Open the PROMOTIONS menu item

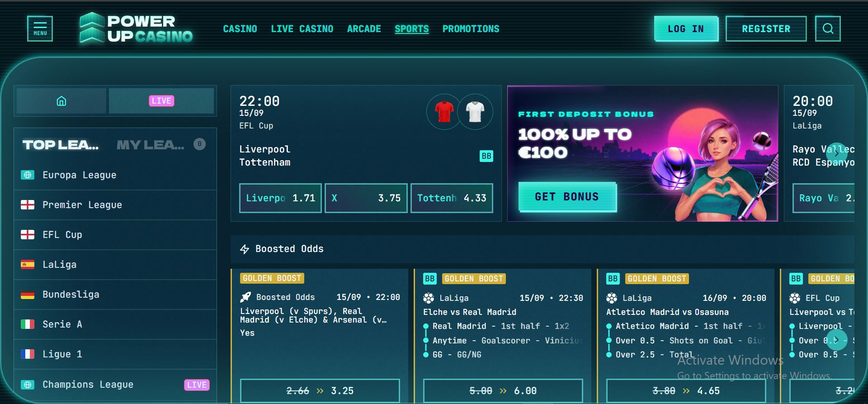coord(471,29)
